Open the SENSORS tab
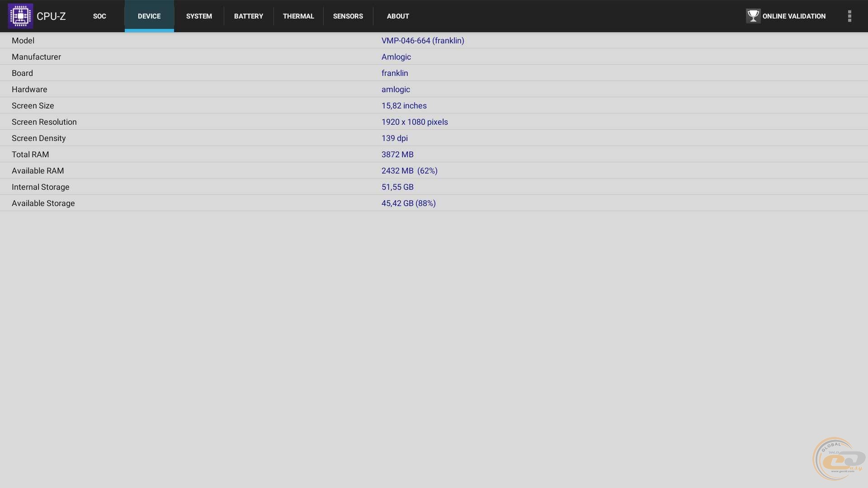868x488 pixels. coord(348,16)
